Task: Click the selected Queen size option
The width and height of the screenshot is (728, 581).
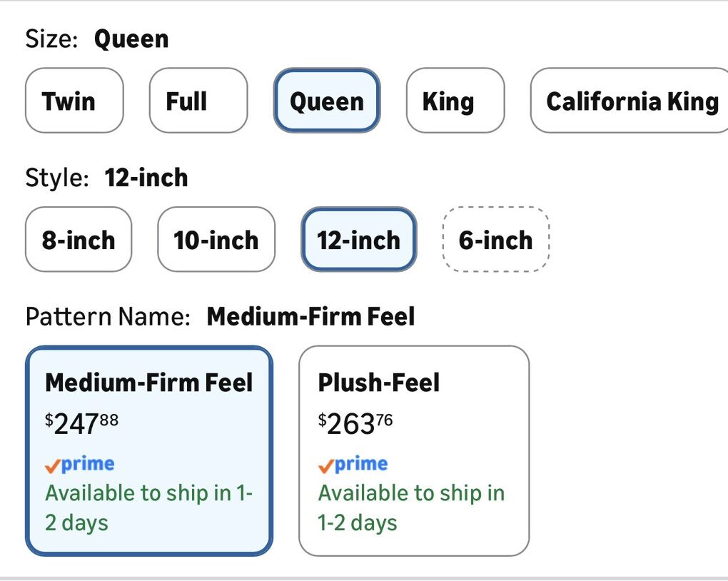Action: click(x=327, y=101)
